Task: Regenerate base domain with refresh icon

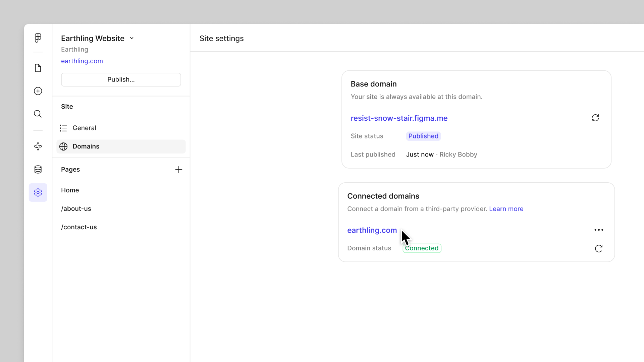Action: point(595,118)
